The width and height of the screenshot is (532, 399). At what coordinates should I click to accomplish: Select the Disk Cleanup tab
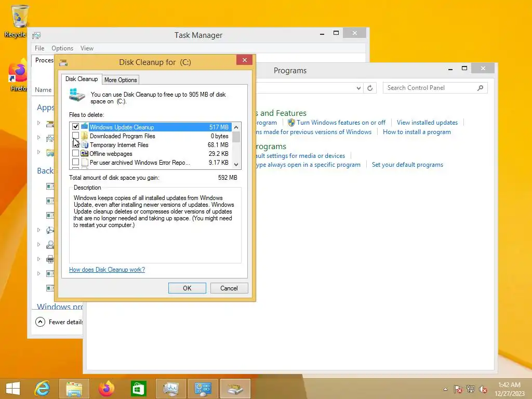(82, 79)
